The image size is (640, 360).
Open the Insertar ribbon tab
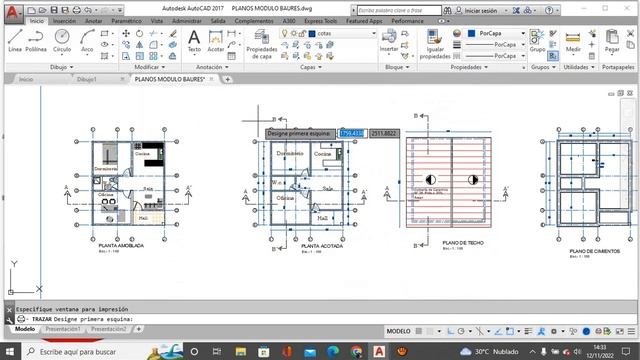click(x=64, y=21)
